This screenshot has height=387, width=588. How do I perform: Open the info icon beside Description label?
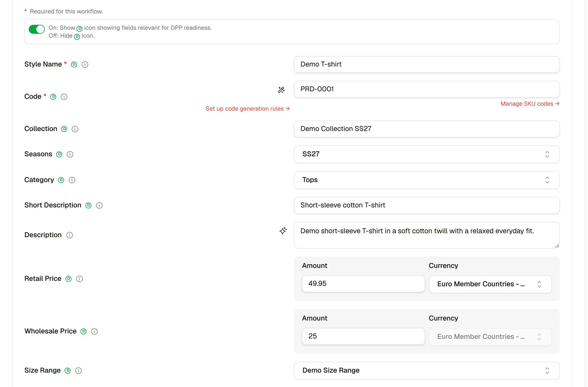point(70,235)
